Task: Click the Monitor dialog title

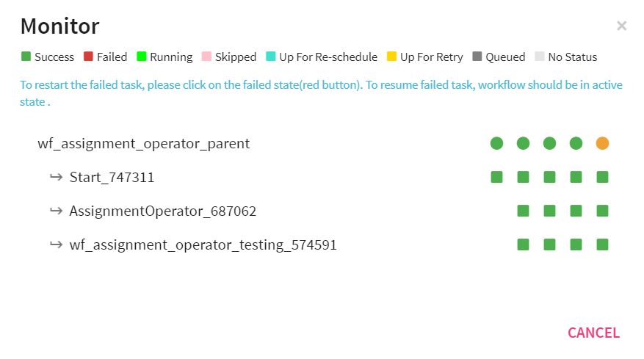Action: 59,26
